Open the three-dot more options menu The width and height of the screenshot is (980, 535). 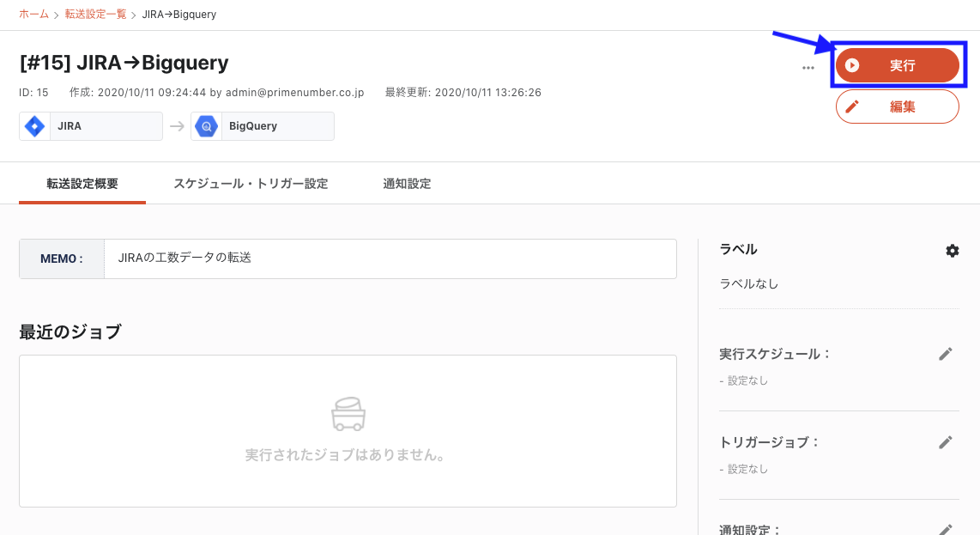pyautogui.click(x=808, y=68)
